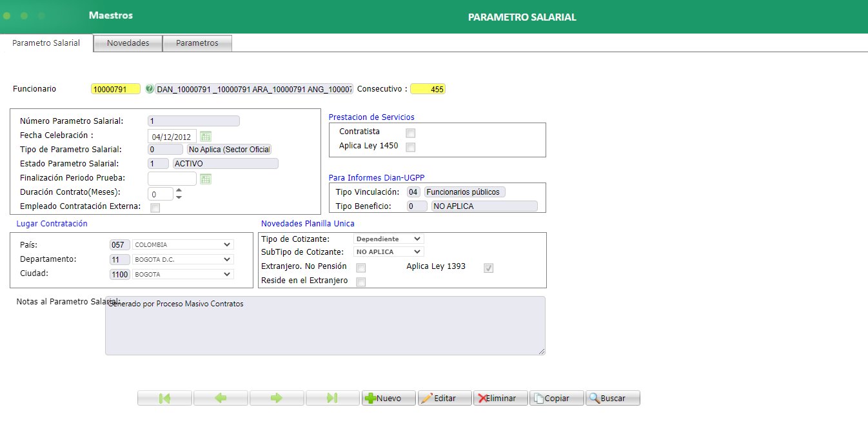Toggle the Contratista checkbox
The width and height of the screenshot is (868, 425).
click(x=411, y=133)
